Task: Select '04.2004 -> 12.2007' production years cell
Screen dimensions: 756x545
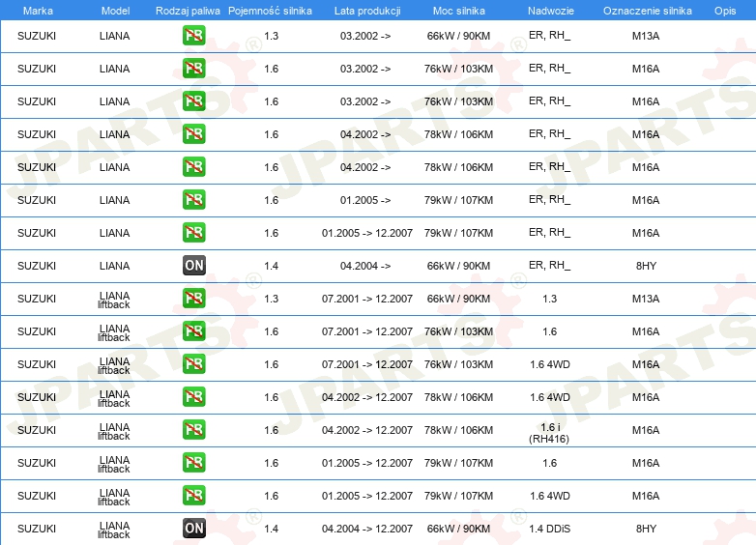Action: coord(367,529)
